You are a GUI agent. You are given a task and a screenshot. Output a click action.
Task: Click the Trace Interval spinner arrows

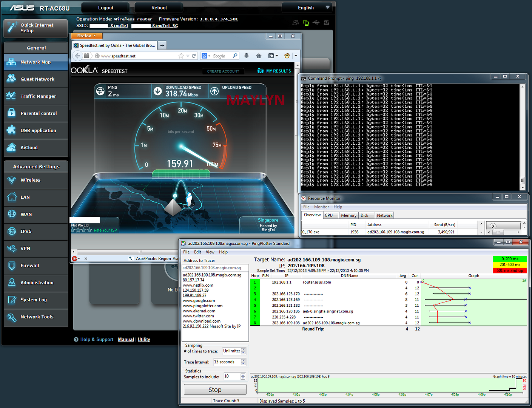coord(243,362)
